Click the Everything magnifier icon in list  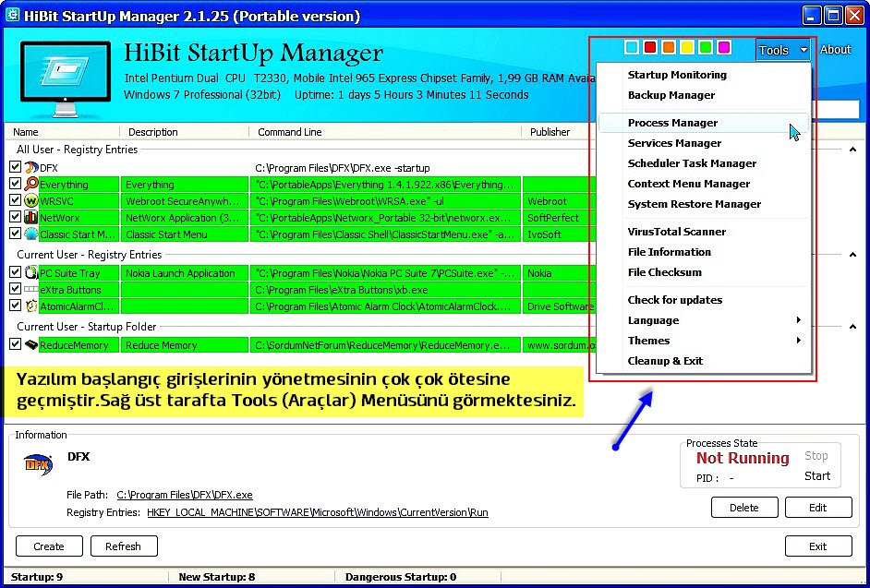pos(31,185)
